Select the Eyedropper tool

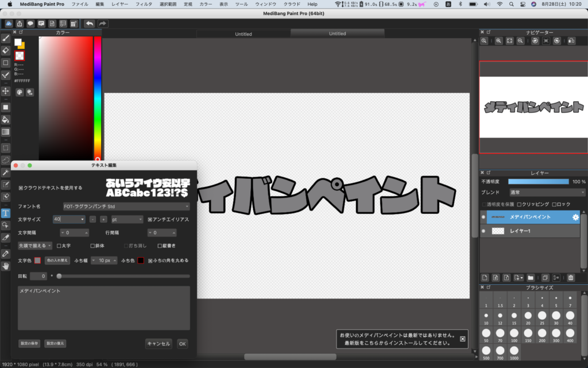[6, 254]
